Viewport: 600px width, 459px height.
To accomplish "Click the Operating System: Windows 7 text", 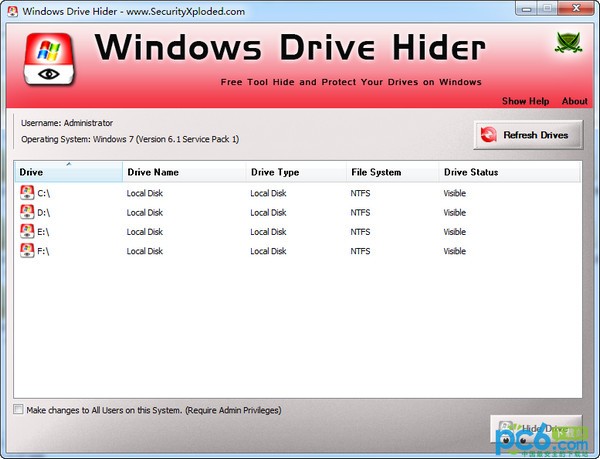I will (130, 139).
